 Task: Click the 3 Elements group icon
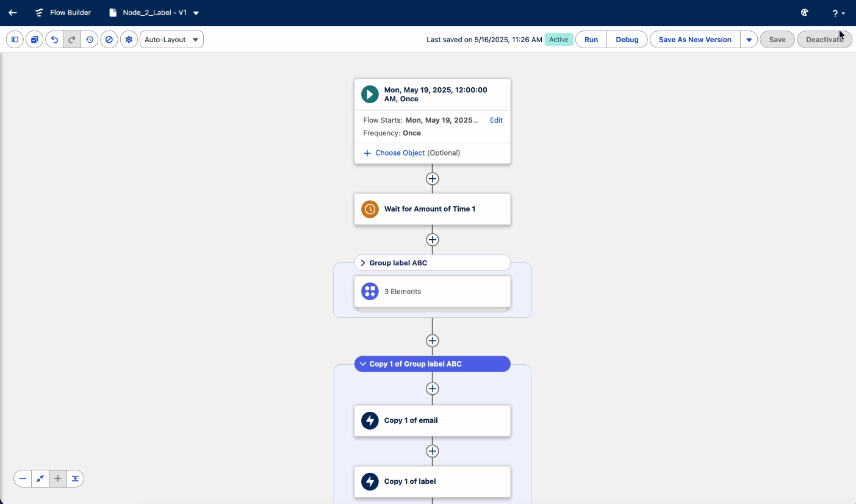tap(370, 292)
